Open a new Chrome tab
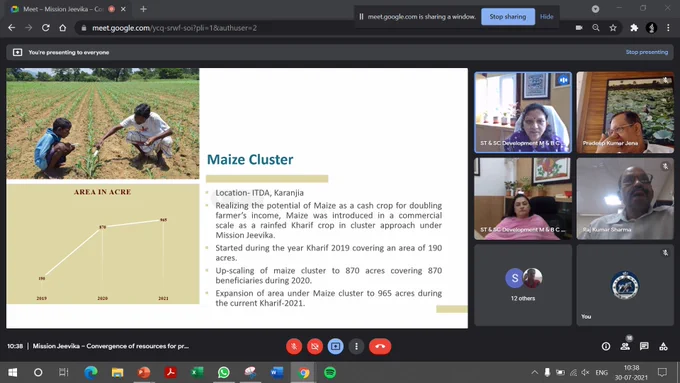 (143, 9)
